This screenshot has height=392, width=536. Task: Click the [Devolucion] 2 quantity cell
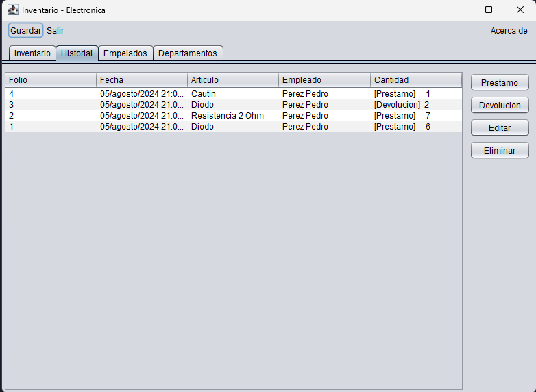[x=416, y=105]
